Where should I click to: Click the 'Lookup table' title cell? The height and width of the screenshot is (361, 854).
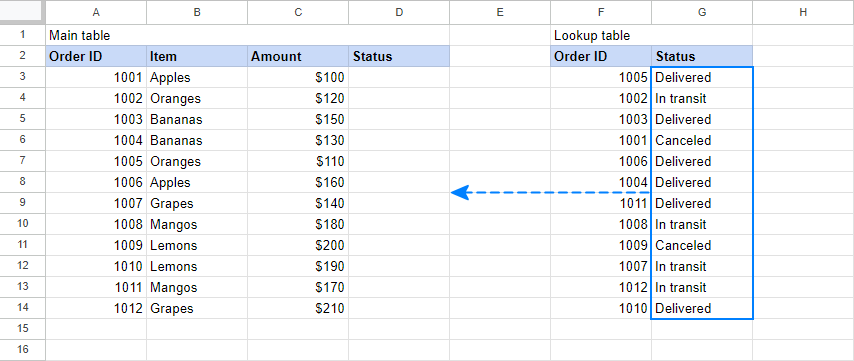pos(601,35)
